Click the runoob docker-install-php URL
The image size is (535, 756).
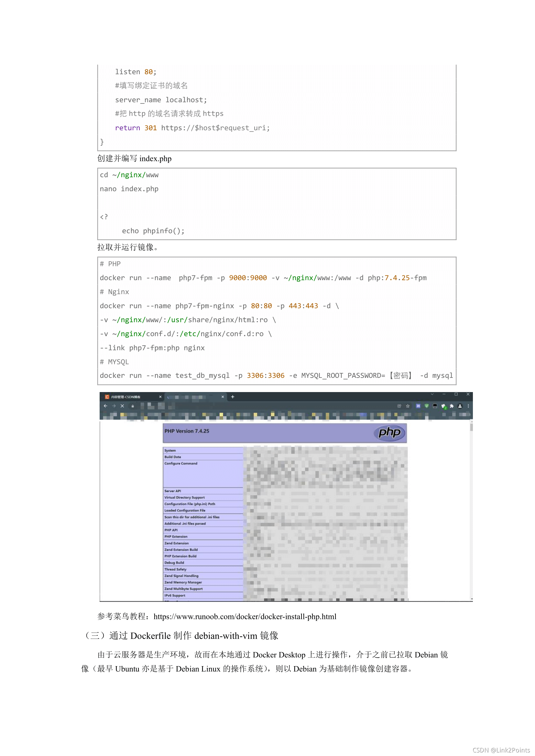click(245, 617)
